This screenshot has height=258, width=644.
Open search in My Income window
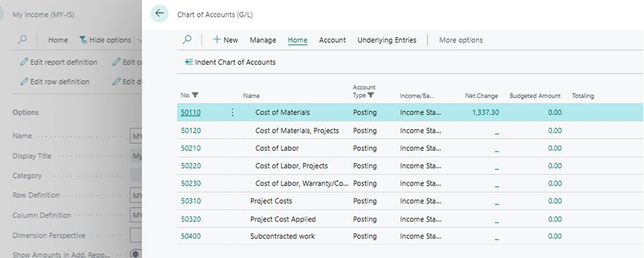pos(23,40)
